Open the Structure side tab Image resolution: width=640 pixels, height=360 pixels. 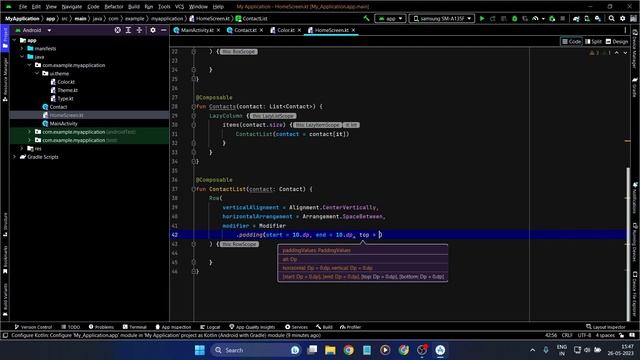(x=5, y=224)
